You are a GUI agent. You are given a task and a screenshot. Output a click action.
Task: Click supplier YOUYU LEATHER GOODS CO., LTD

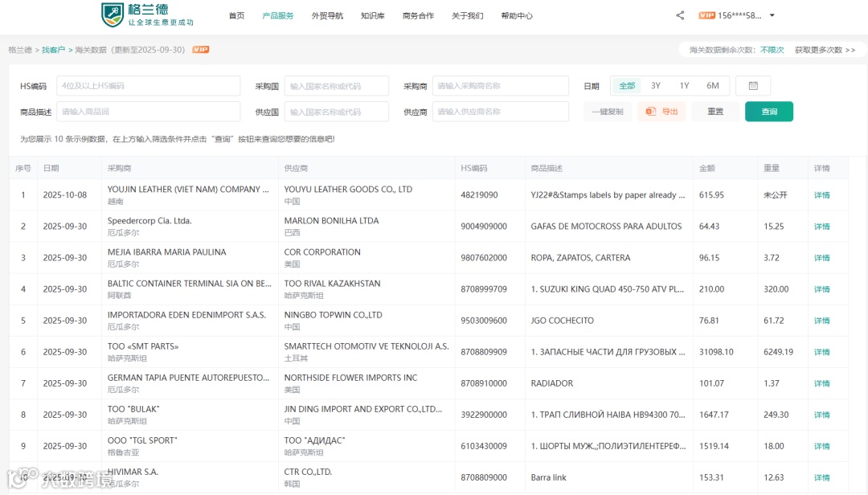(348, 190)
